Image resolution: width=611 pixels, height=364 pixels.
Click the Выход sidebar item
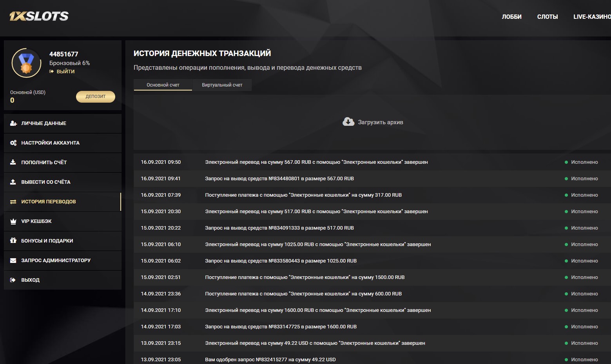pos(30,280)
